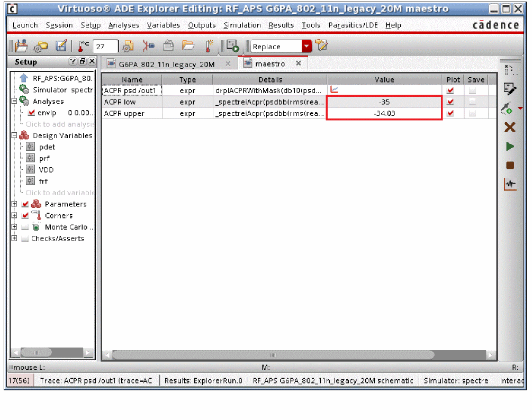The image size is (532, 420).
Task: Click the red scissors variables icon
Action: point(148,46)
